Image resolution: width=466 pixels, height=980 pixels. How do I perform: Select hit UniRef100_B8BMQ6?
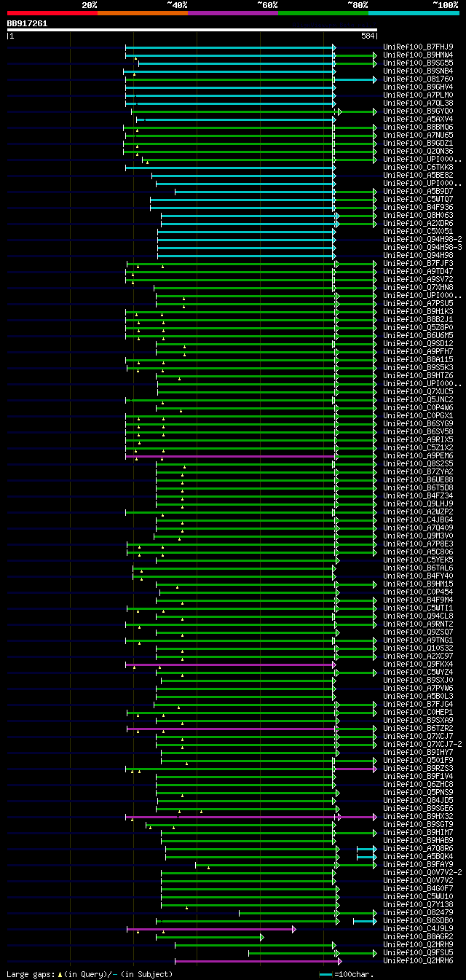(x=418, y=127)
